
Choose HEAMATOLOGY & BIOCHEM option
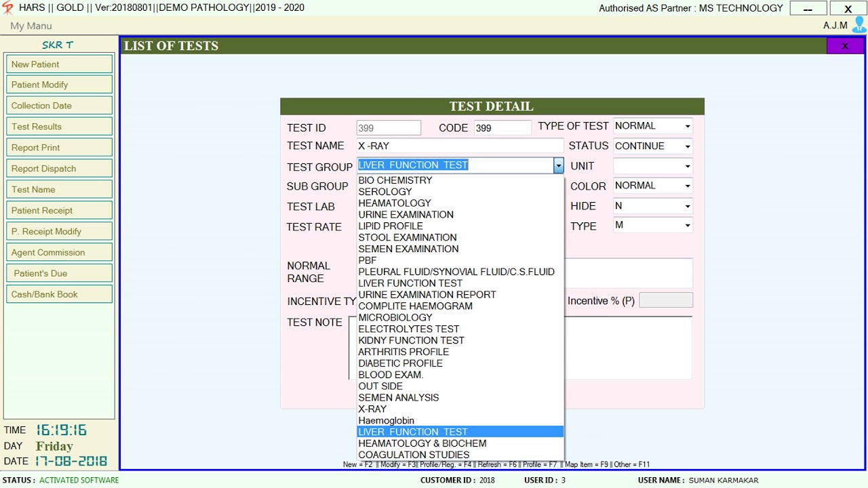pyautogui.click(x=460, y=443)
